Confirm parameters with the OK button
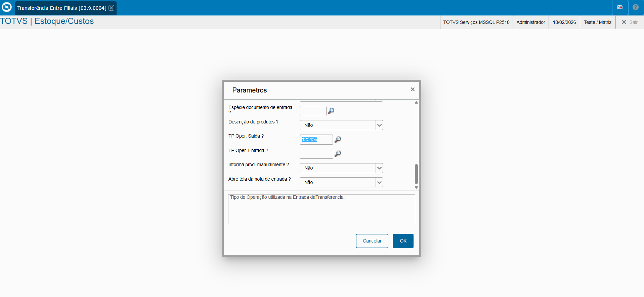The height and width of the screenshot is (297, 644). click(403, 241)
